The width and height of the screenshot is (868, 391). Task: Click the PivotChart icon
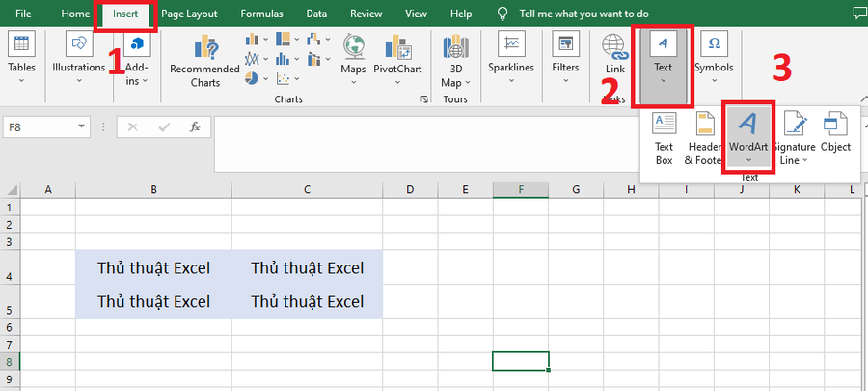click(397, 47)
